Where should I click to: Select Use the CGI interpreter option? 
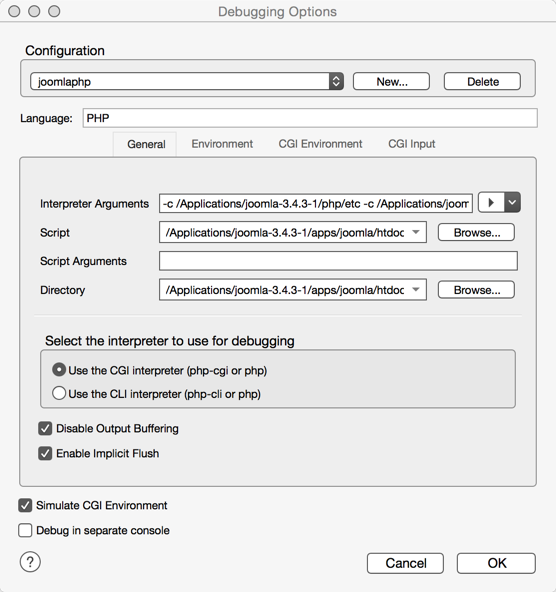click(x=59, y=370)
